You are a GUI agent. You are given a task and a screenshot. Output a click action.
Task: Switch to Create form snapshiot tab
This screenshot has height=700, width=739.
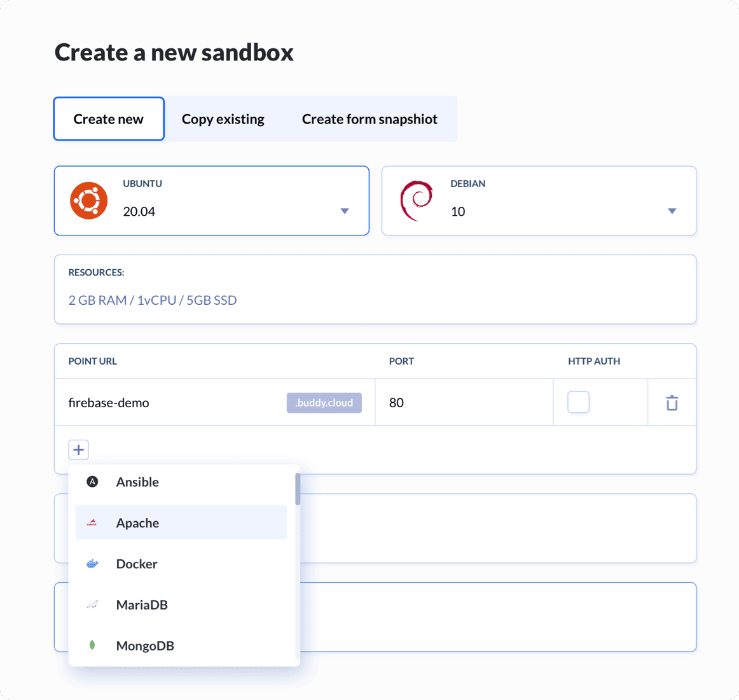(369, 119)
